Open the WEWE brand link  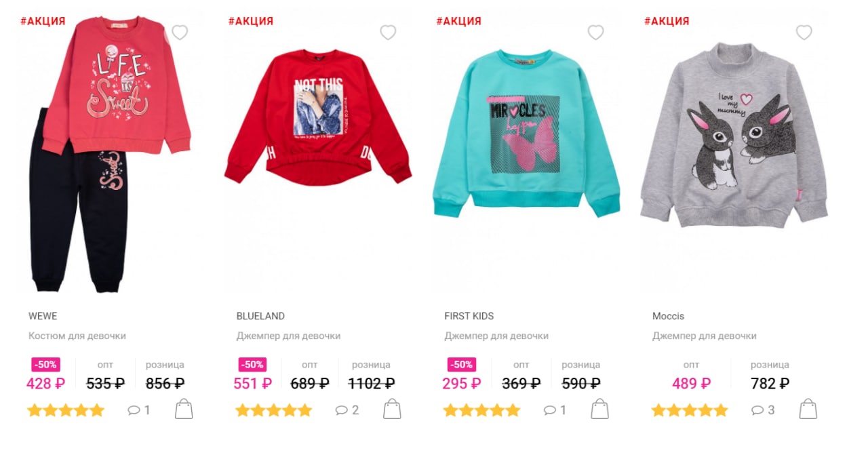tap(43, 316)
